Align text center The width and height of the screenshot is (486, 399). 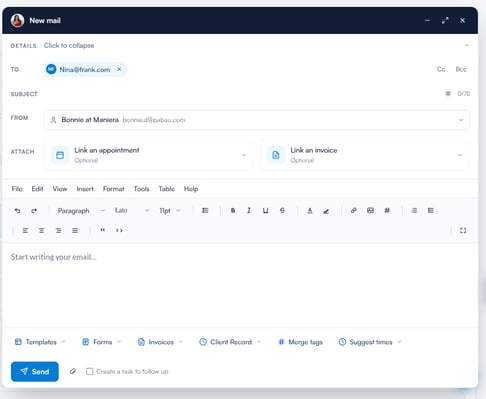[x=42, y=230]
